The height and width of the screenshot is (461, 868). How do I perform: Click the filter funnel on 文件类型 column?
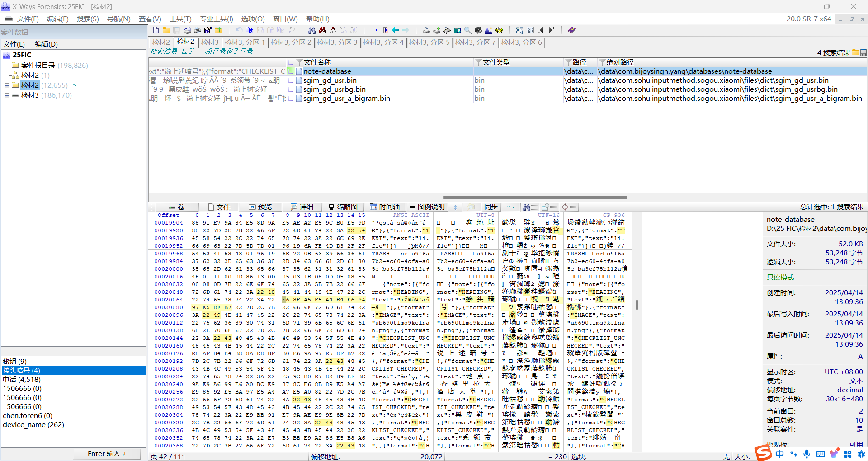[478, 62]
